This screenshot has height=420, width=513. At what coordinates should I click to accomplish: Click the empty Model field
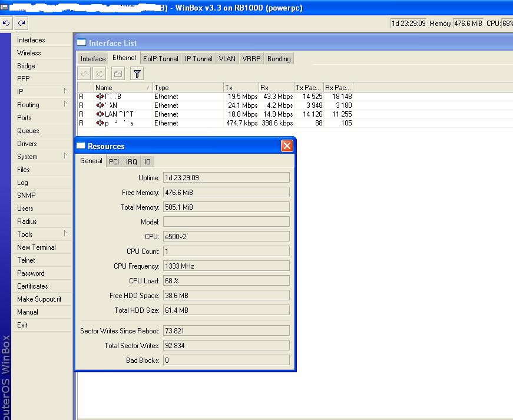click(x=226, y=221)
